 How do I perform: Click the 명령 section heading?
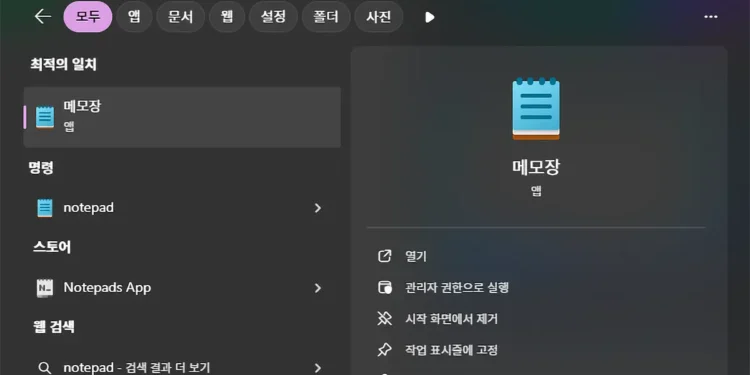pyautogui.click(x=41, y=167)
